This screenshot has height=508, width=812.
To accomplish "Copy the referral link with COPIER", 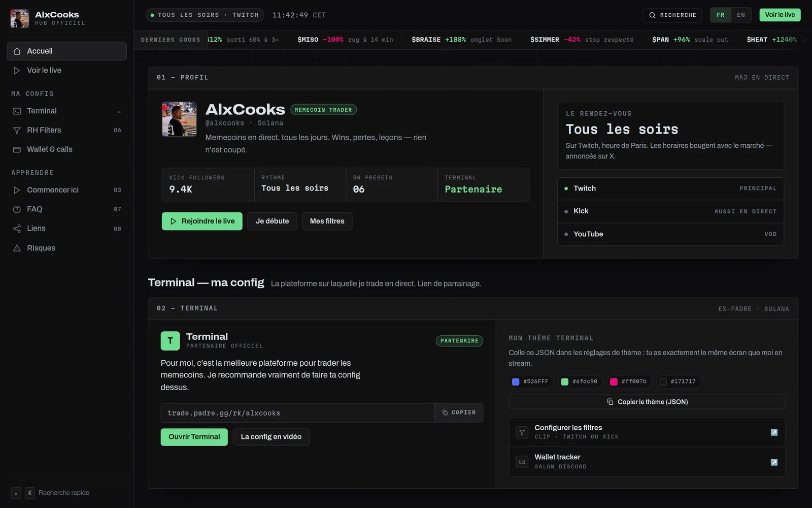I will (459, 413).
